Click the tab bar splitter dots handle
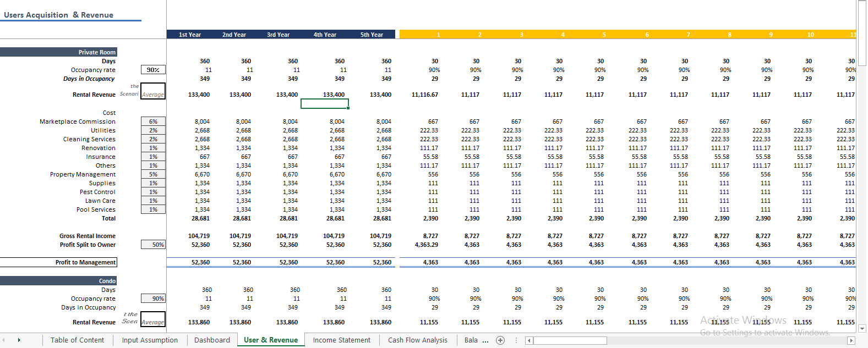 coord(516,340)
